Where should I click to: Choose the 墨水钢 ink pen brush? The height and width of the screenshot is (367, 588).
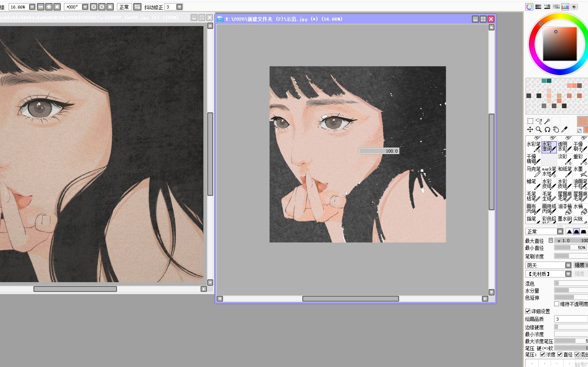565,219
